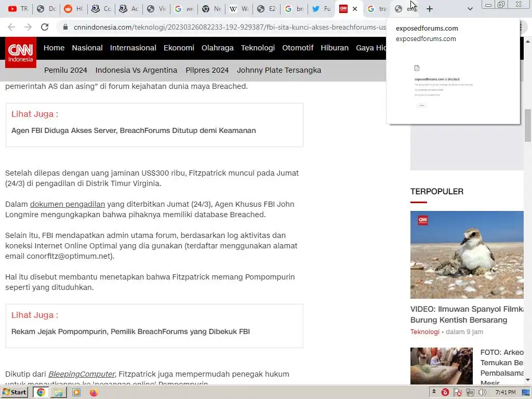This screenshot has height=399, width=532.
Task: Click scrollbar down arrow
Action: click(x=528, y=380)
